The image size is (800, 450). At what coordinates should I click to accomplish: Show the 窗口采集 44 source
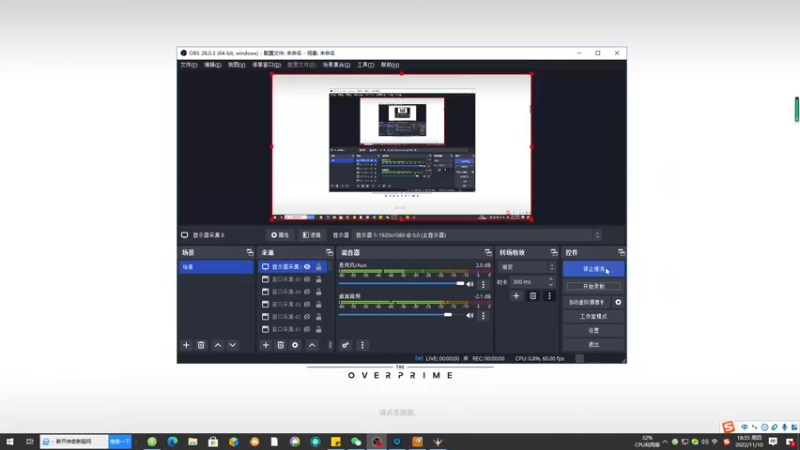pyautogui.click(x=307, y=292)
